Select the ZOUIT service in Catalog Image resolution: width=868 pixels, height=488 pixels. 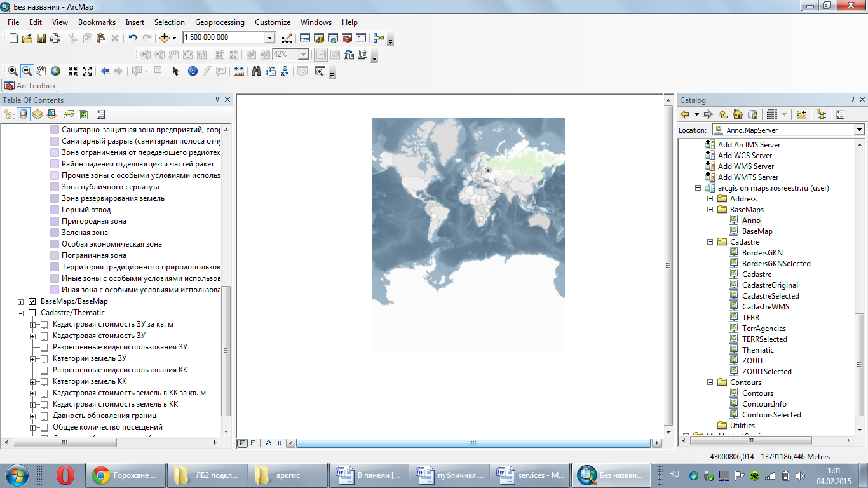coord(753,361)
